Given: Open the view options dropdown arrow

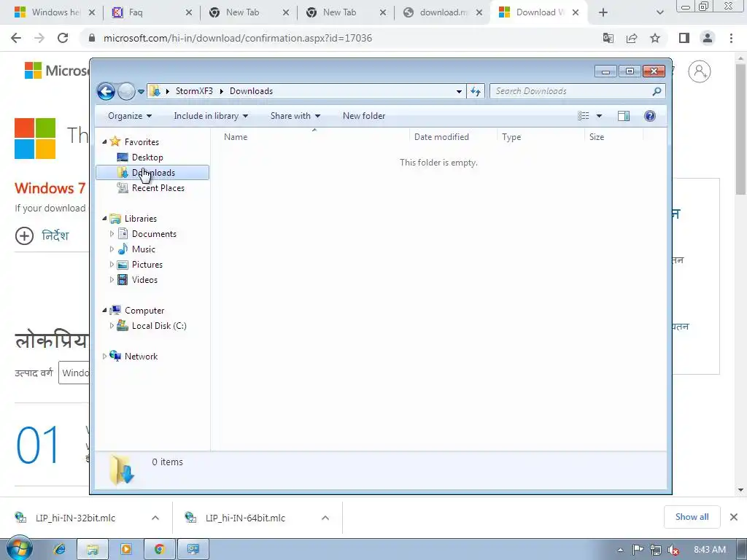Looking at the screenshot, I should click(x=600, y=116).
